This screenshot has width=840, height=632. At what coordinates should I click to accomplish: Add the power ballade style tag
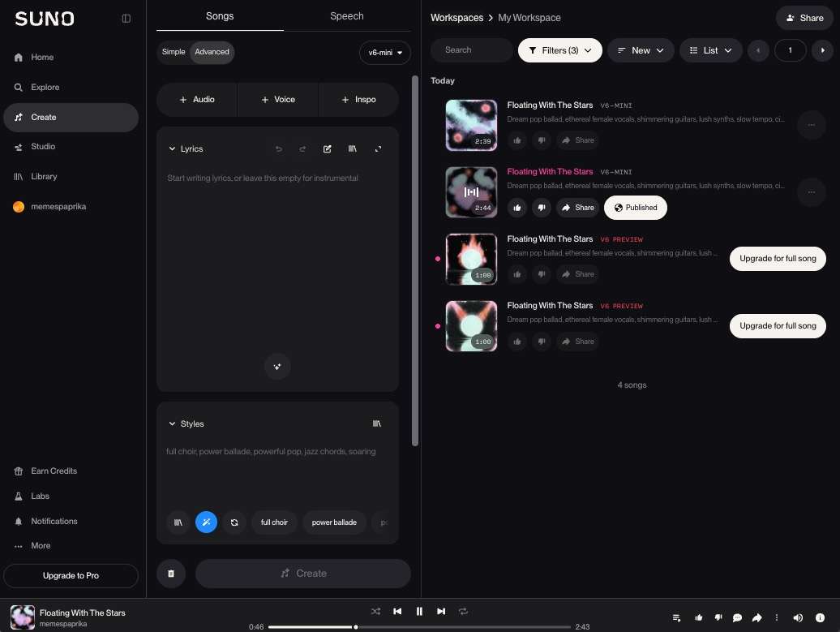coord(334,522)
